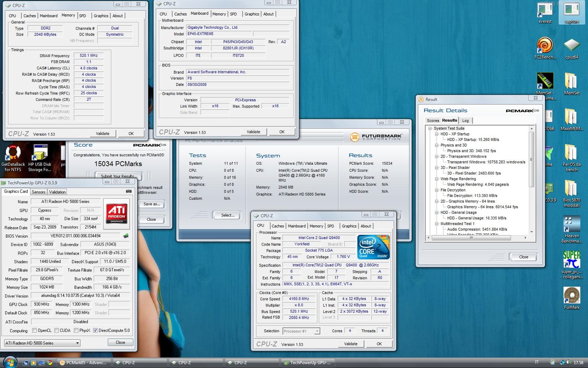This screenshot has width=588, height=368.
Task: Open the capture desktop icon
Action: [x=571, y=13]
